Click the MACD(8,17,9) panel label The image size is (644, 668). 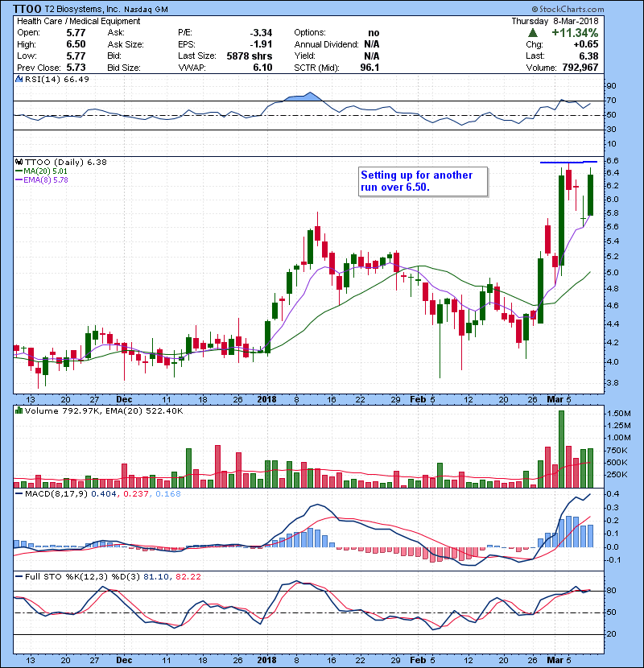click(56, 494)
